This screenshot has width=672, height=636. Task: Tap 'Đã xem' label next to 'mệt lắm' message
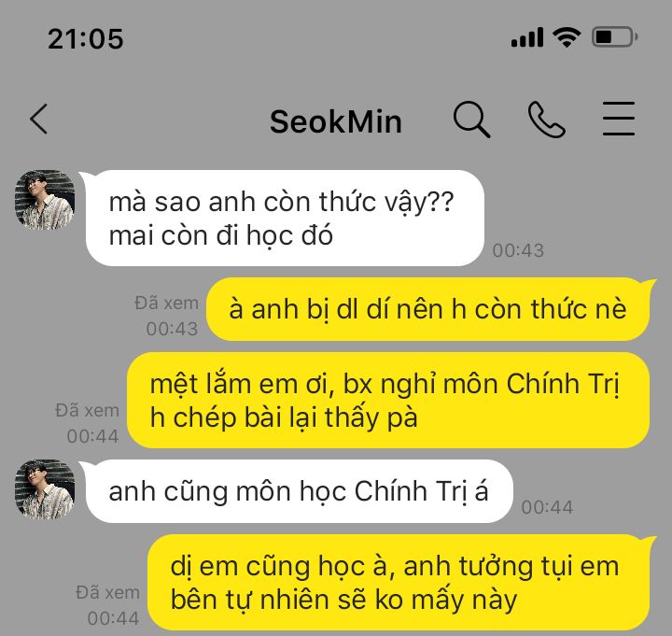coord(87,410)
